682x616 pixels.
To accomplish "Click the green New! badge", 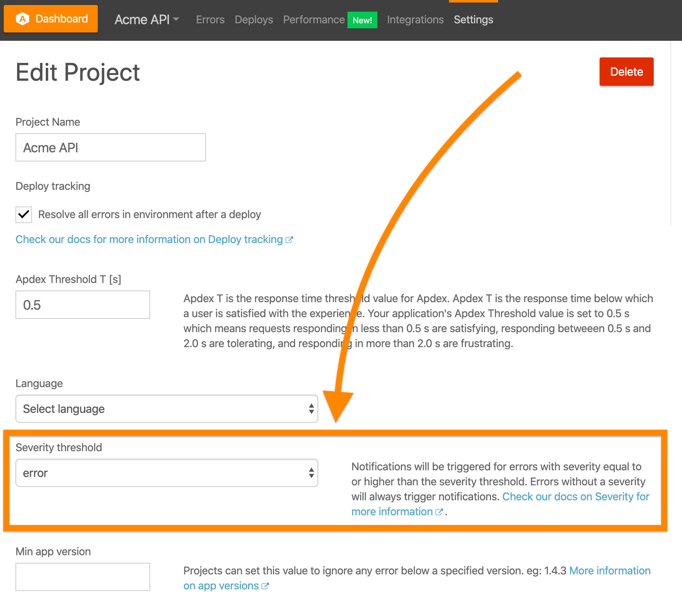I will point(362,20).
